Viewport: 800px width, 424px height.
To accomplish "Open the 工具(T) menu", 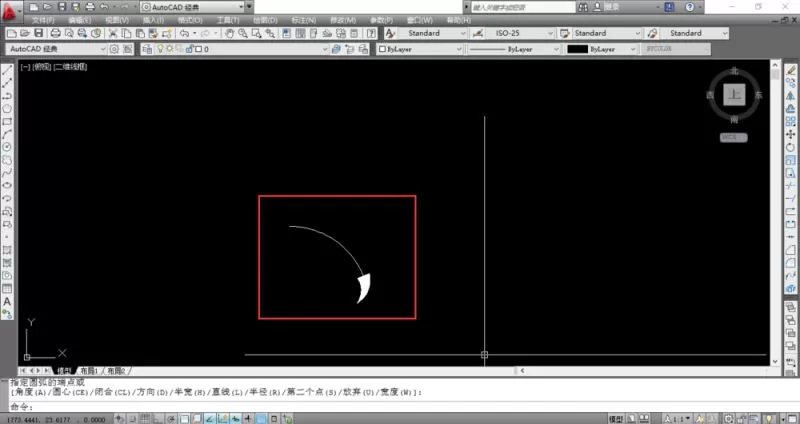I will click(228, 20).
